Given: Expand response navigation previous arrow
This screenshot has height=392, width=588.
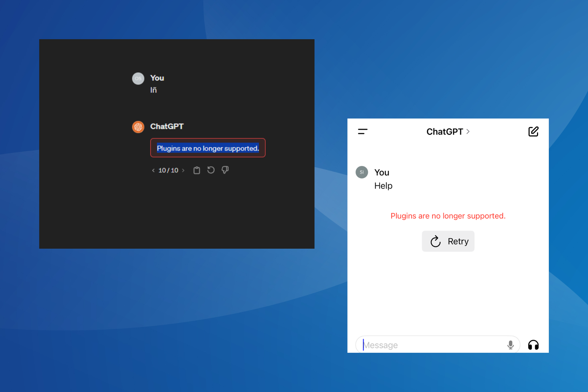Looking at the screenshot, I should tap(152, 170).
